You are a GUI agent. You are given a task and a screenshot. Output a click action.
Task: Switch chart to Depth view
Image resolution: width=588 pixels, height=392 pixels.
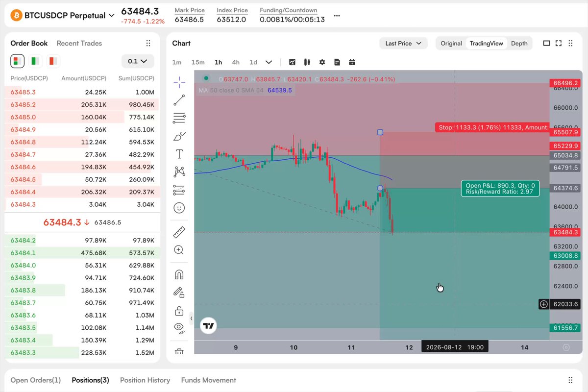click(x=519, y=43)
